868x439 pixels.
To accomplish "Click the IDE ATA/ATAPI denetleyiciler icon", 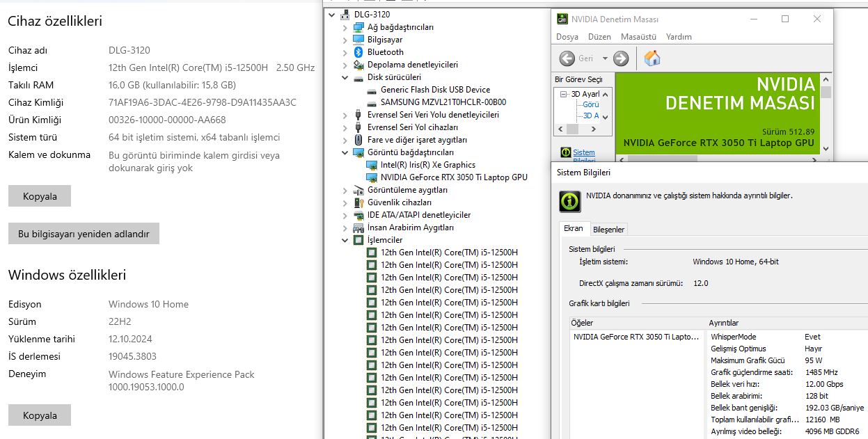I will coord(358,215).
